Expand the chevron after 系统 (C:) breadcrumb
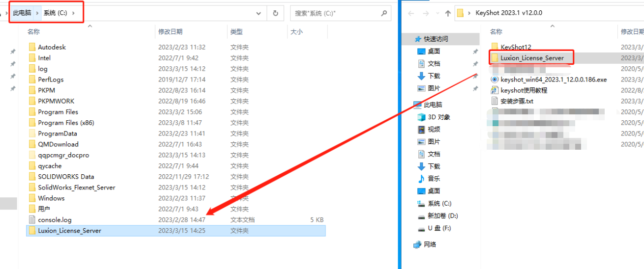This screenshot has height=269, width=644. 74,13
